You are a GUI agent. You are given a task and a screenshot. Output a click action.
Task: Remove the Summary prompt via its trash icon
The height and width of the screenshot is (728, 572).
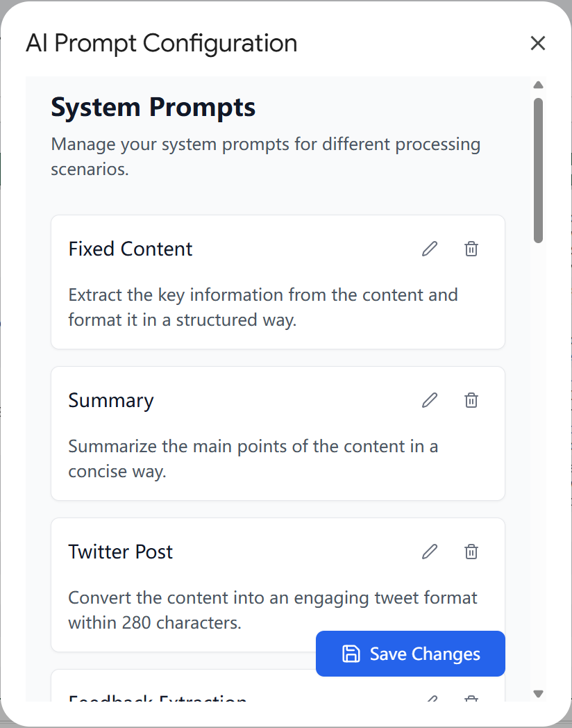click(x=471, y=400)
